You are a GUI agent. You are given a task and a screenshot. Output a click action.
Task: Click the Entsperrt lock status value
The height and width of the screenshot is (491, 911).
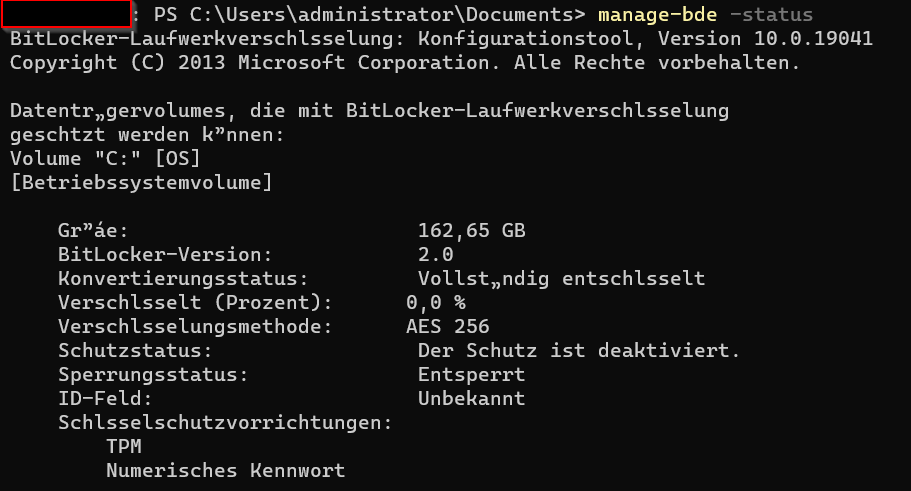click(x=471, y=375)
